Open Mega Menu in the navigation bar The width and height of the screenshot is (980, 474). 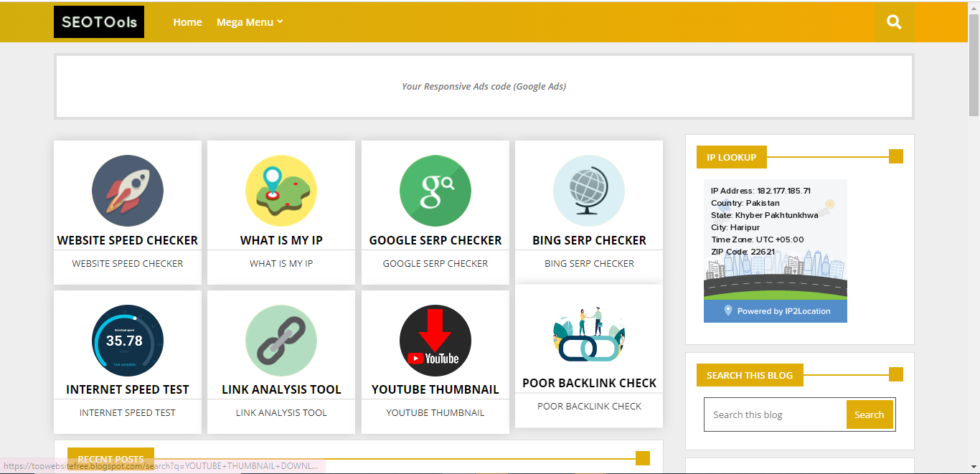pos(245,22)
